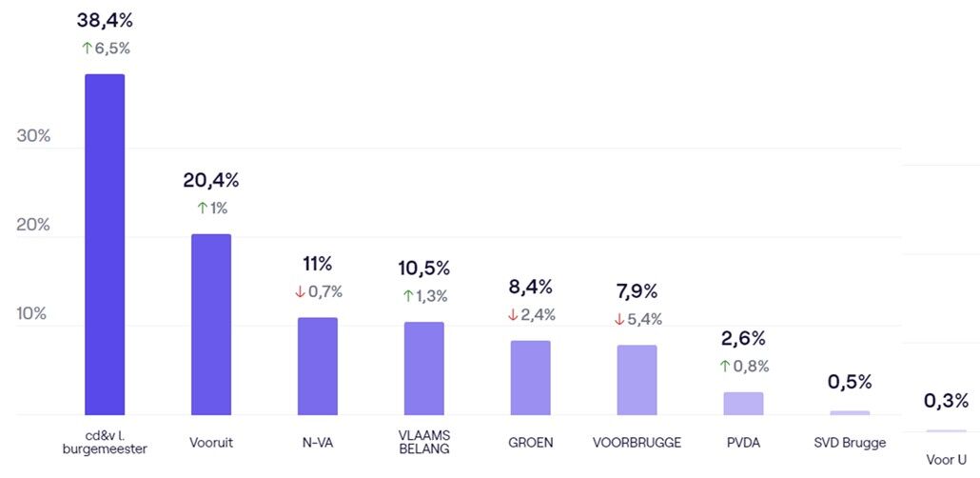Click the Voor U party label
Viewport: 980px width, 478px height.
[x=947, y=460]
